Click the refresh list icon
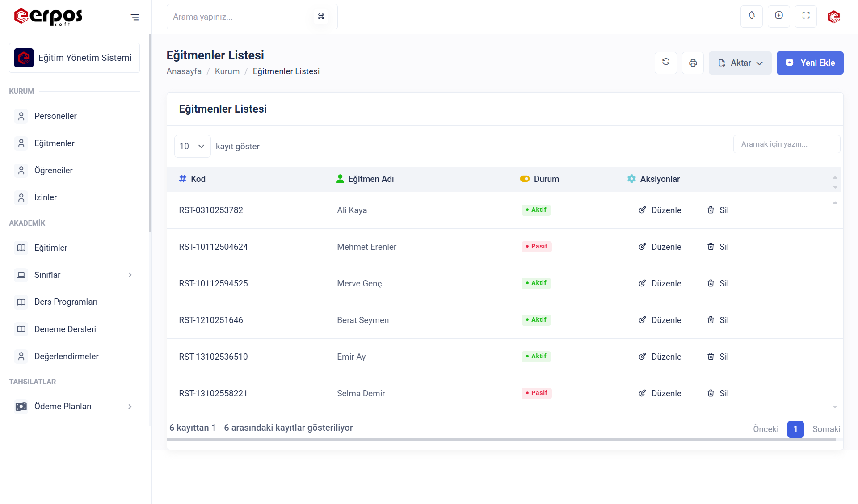The image size is (858, 504). [666, 63]
